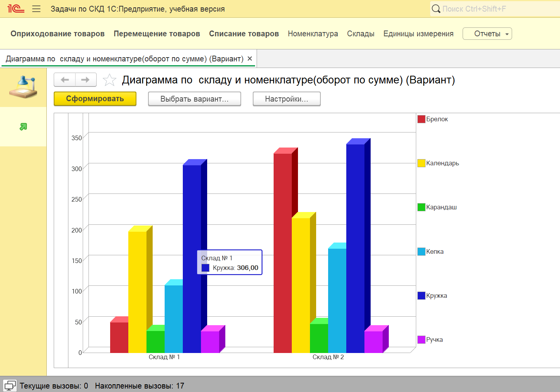Click the blue Кружка legend swatch
560x392 pixels.
pyautogui.click(x=421, y=295)
